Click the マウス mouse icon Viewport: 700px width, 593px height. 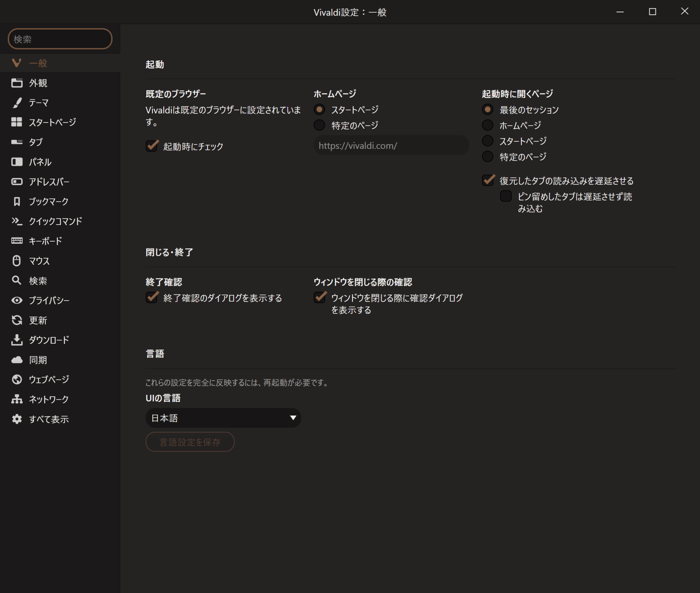(16, 261)
